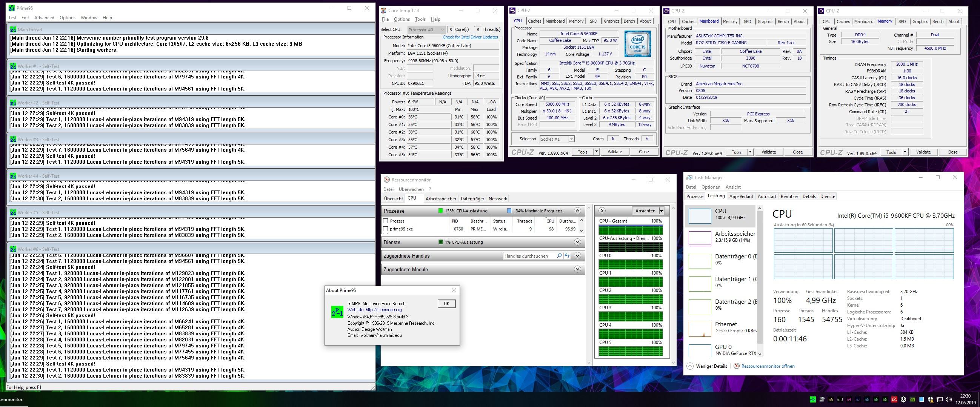Click the Main thread window icon in Prime95
This screenshot has width=980, height=407.
[13, 30]
